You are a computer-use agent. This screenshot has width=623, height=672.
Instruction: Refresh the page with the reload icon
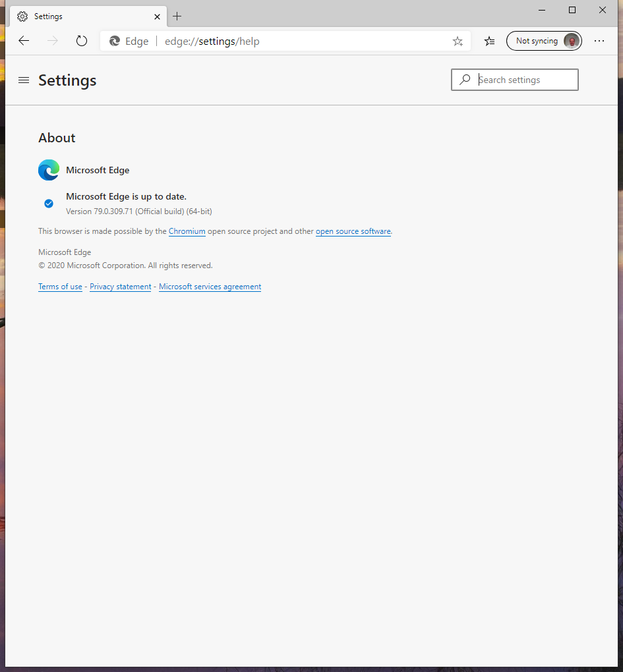(x=82, y=41)
